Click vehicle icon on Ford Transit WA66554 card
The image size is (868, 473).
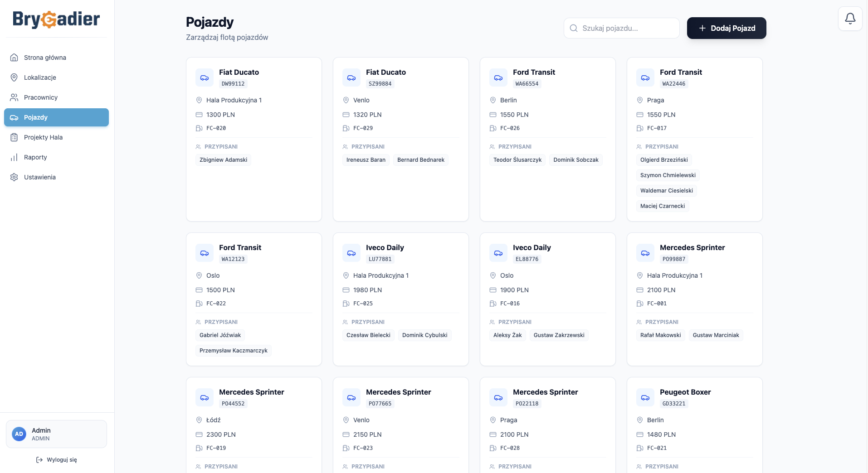[x=498, y=77]
